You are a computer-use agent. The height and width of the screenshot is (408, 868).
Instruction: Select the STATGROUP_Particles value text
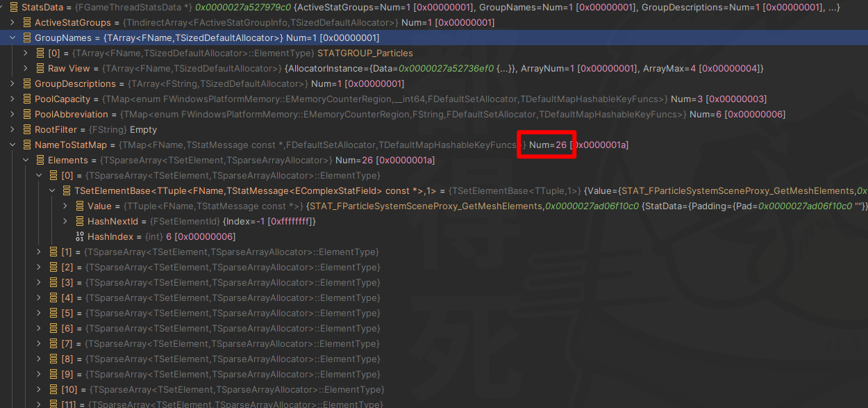point(365,53)
